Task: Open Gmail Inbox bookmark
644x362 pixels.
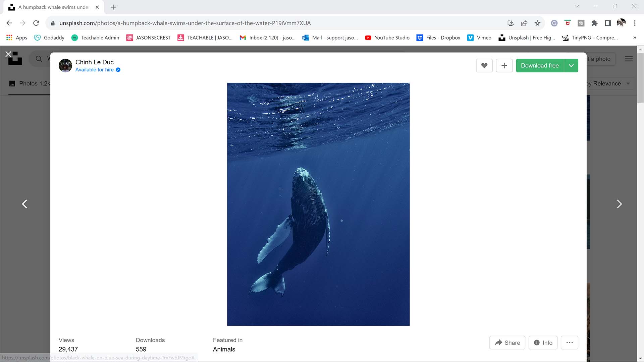Action: [267, 38]
